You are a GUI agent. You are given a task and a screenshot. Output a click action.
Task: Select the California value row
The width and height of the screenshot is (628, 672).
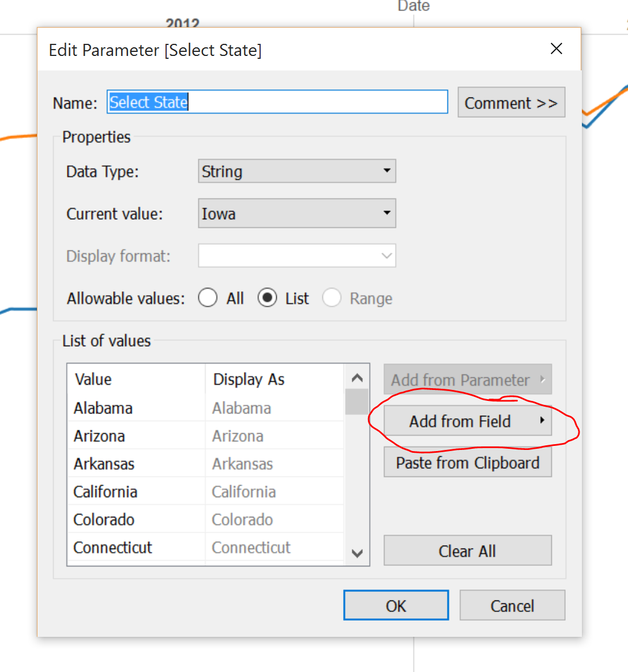pyautogui.click(x=106, y=492)
